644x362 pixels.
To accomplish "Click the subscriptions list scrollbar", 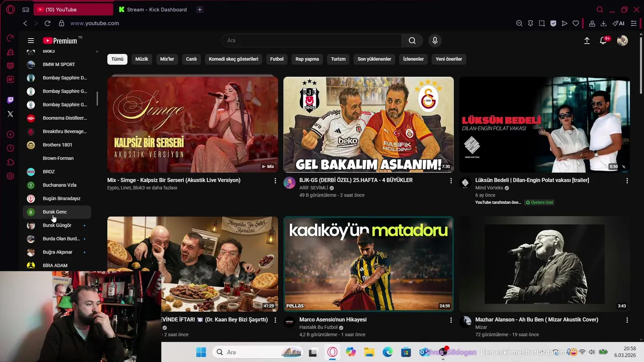I will pos(97,99).
